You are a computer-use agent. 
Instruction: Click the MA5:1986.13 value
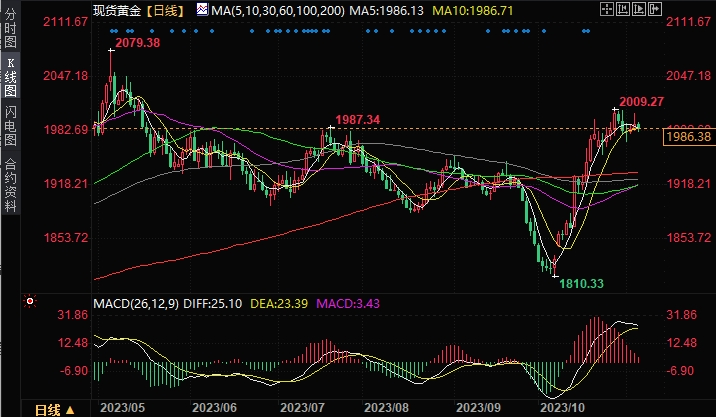point(386,11)
